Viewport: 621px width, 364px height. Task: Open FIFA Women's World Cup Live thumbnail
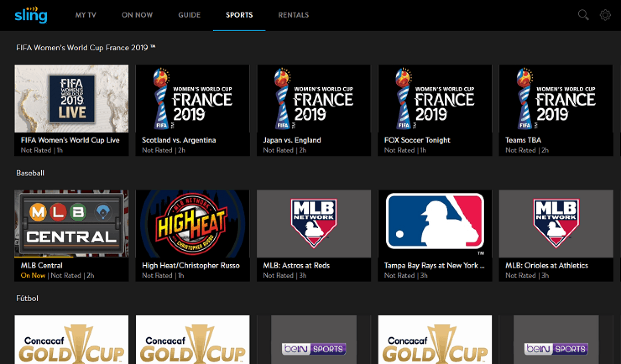(x=72, y=99)
